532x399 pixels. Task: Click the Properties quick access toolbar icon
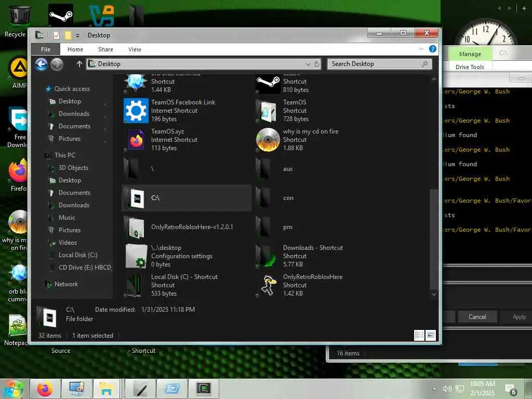click(x=57, y=35)
